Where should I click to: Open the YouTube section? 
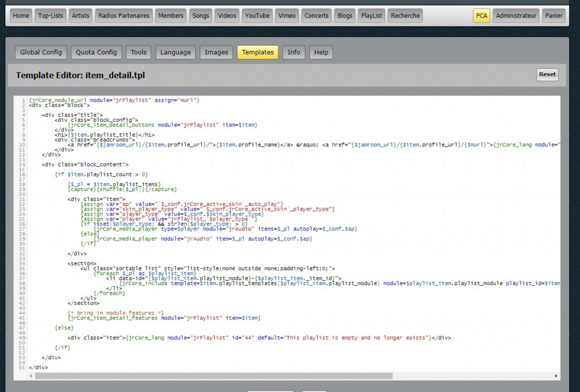pyautogui.click(x=257, y=15)
